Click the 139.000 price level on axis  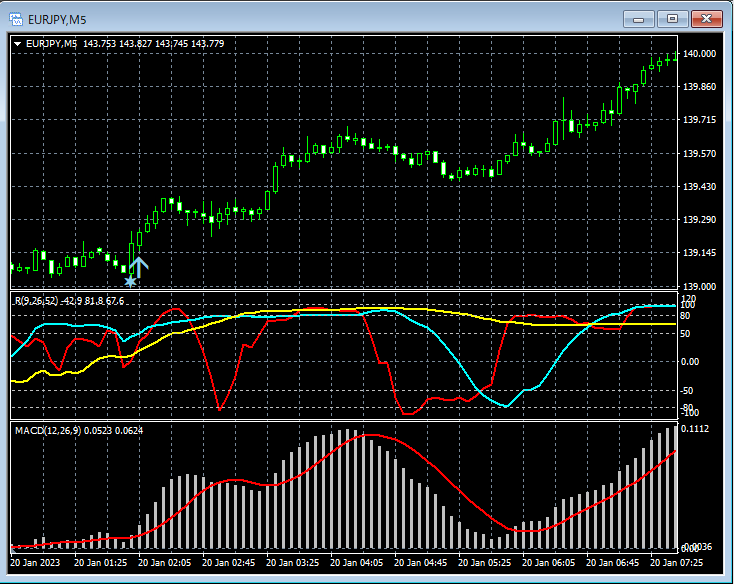pyautogui.click(x=698, y=287)
